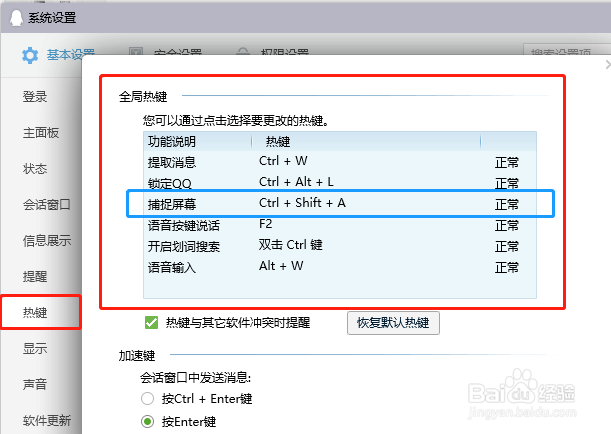Open the 登录 settings section
The width and height of the screenshot is (611, 434).
coord(35,97)
